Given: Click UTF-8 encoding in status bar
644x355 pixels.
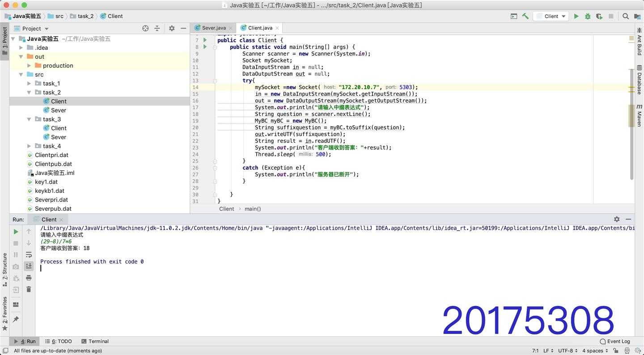Looking at the screenshot, I should click(x=568, y=351).
